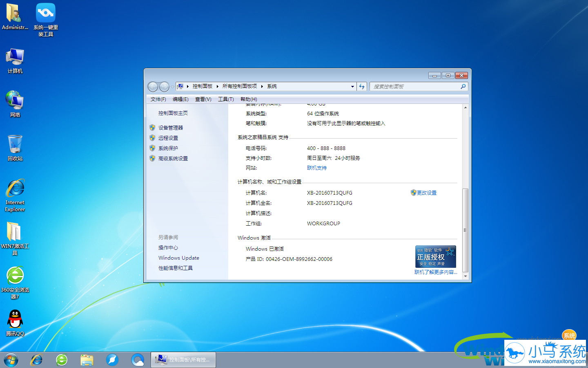Open recent pages dropdown beside nav arrows

172,87
